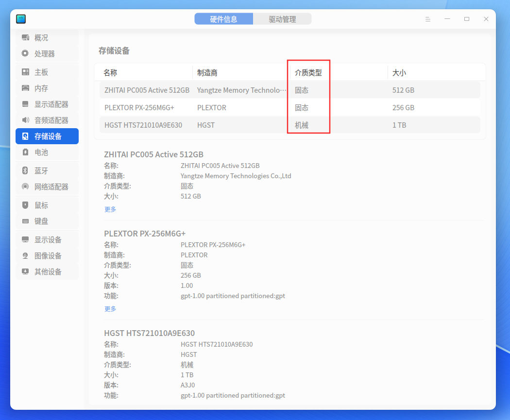Image resolution: width=510 pixels, height=420 pixels.
Task: Click the Device Manager app icon in title bar
Action: pyautogui.click(x=21, y=19)
